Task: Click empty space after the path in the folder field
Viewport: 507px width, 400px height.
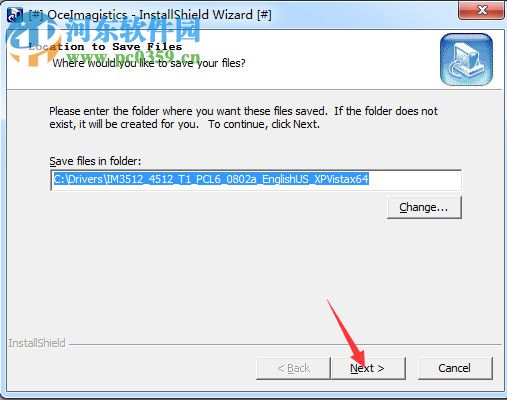Action: (x=414, y=180)
